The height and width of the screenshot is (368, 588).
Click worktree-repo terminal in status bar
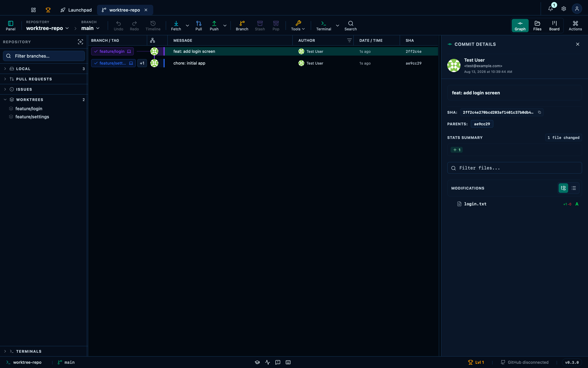24,362
